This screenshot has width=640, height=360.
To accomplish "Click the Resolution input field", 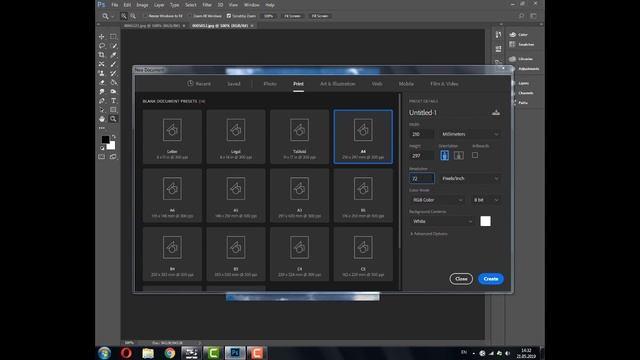I will (422, 178).
